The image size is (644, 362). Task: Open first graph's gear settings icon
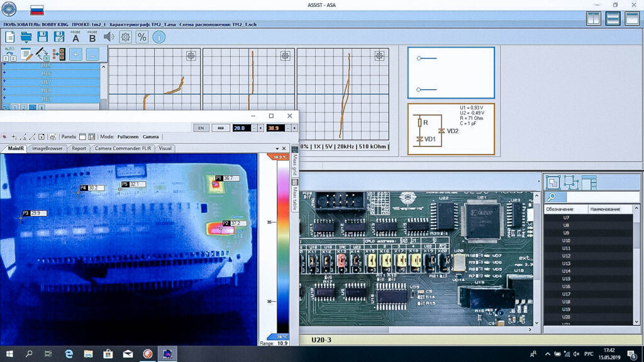[191, 57]
